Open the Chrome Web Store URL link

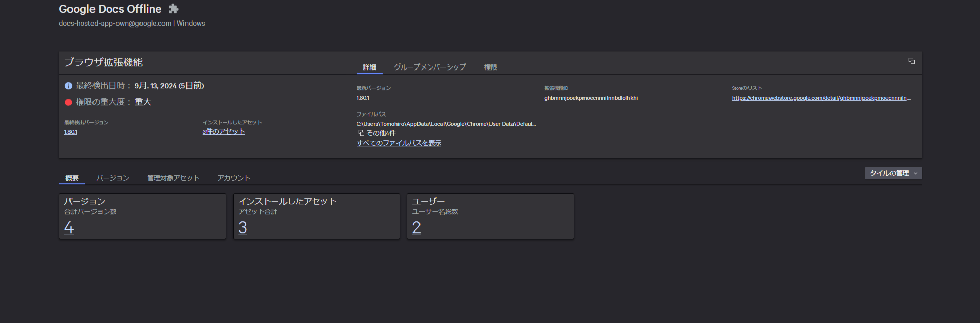click(821, 98)
